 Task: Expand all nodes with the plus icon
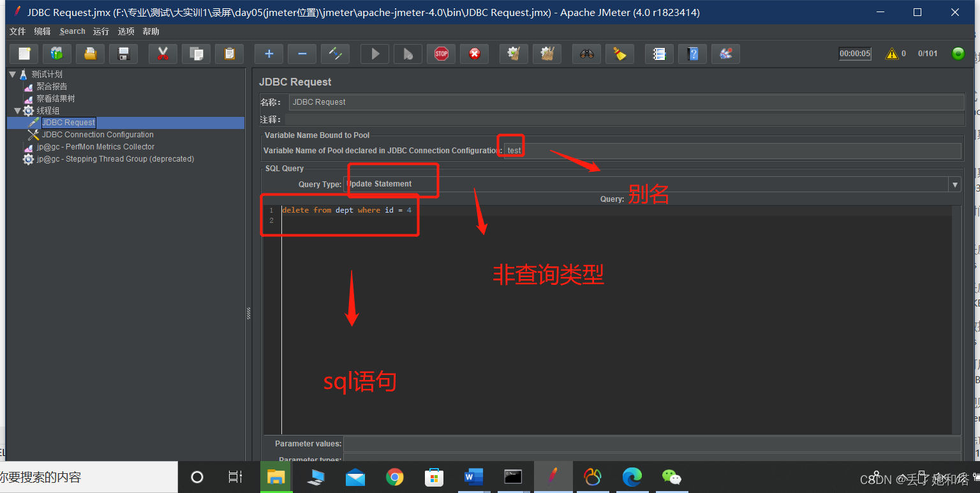tap(269, 54)
